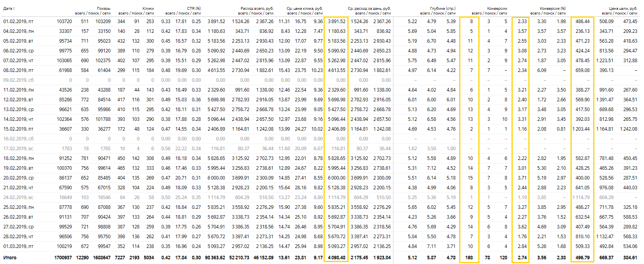Click impressions value 103720 for 01.02.2019
Image resolution: width=644 pixels, height=264 pixels.
tap(64, 22)
